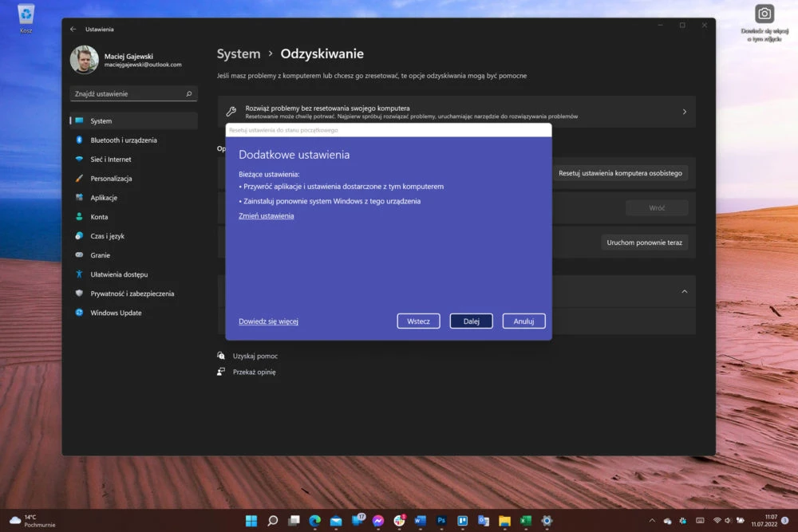Screen dimensions: 798x532
Task: Switch to Word on the taskbar
Action: (x=420, y=521)
